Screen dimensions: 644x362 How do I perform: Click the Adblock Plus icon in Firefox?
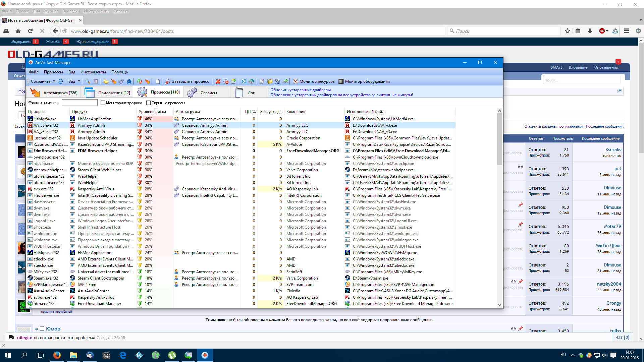pyautogui.click(x=602, y=31)
